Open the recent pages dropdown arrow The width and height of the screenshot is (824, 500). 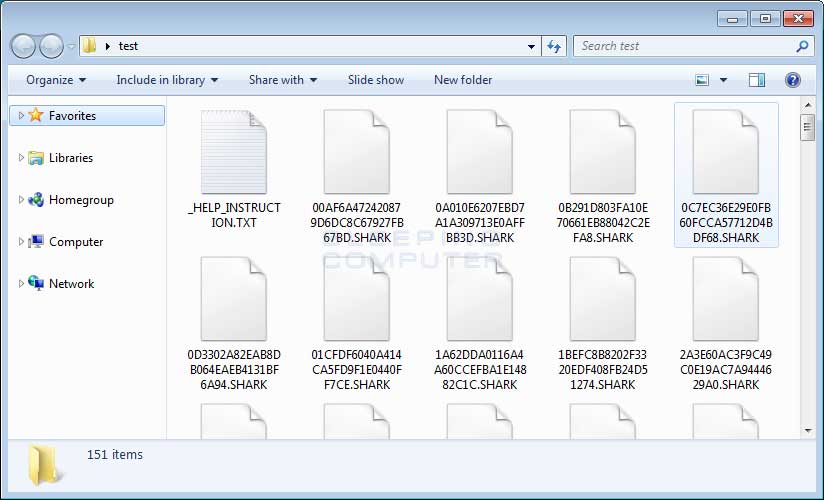pos(71,47)
